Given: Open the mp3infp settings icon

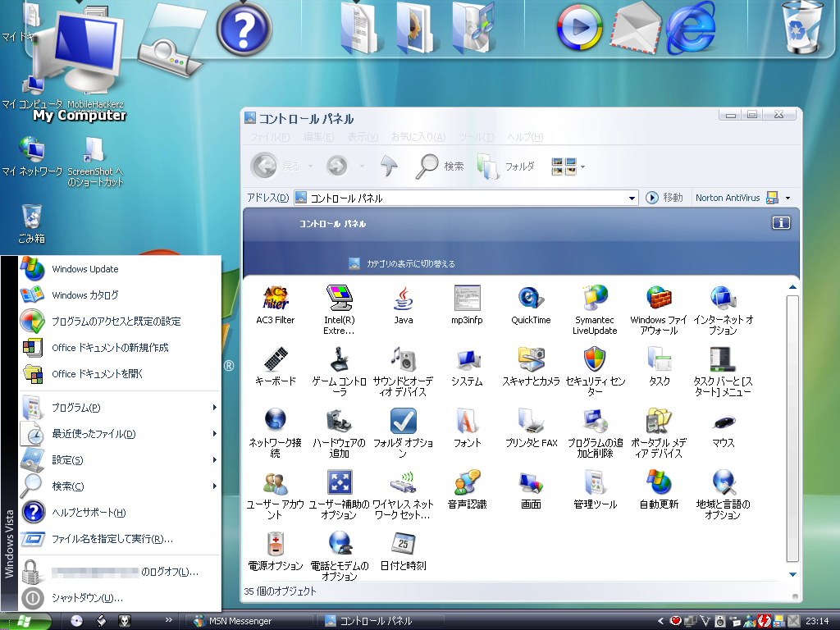Looking at the screenshot, I should [x=467, y=299].
